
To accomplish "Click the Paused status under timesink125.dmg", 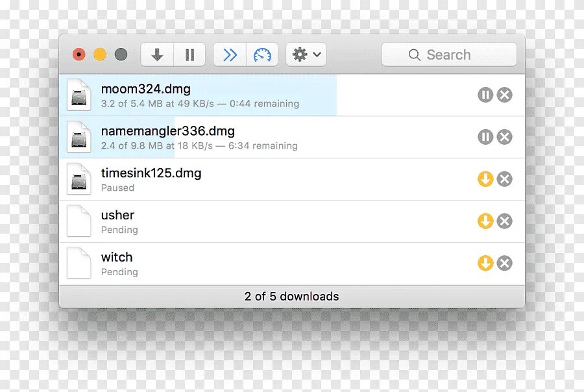I will [117, 188].
